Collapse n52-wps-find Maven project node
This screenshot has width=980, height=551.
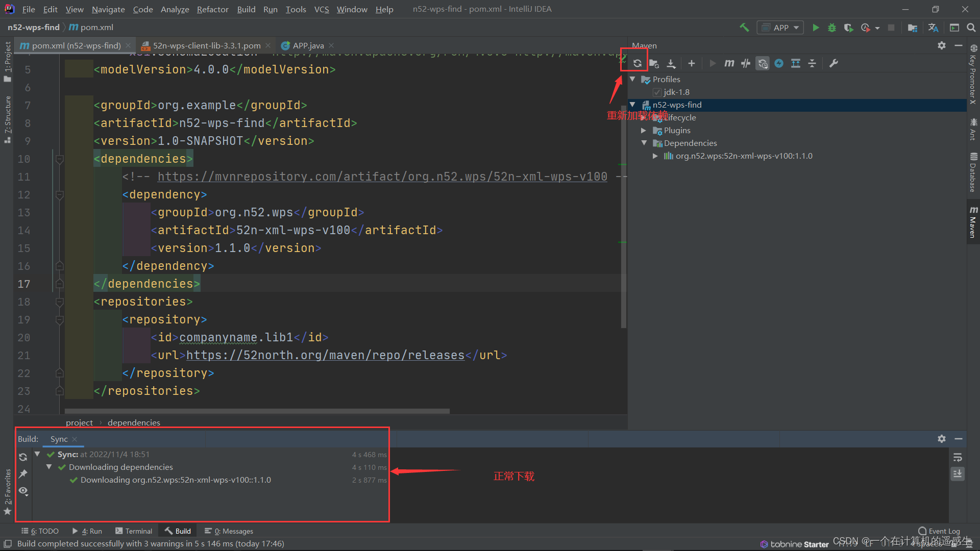click(633, 105)
